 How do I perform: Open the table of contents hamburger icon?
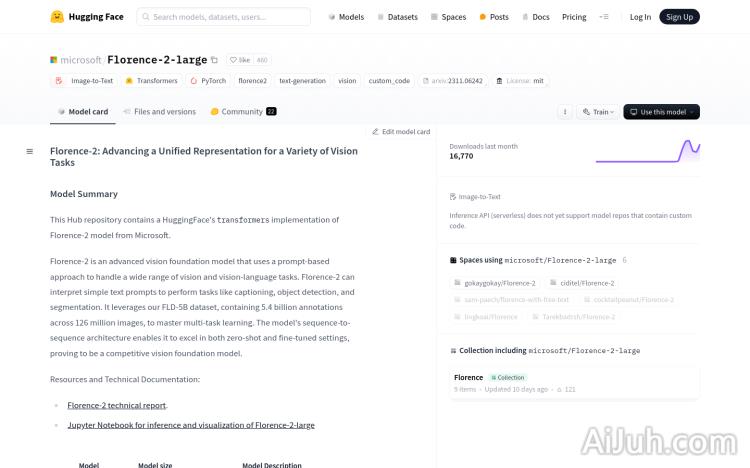pyautogui.click(x=29, y=151)
